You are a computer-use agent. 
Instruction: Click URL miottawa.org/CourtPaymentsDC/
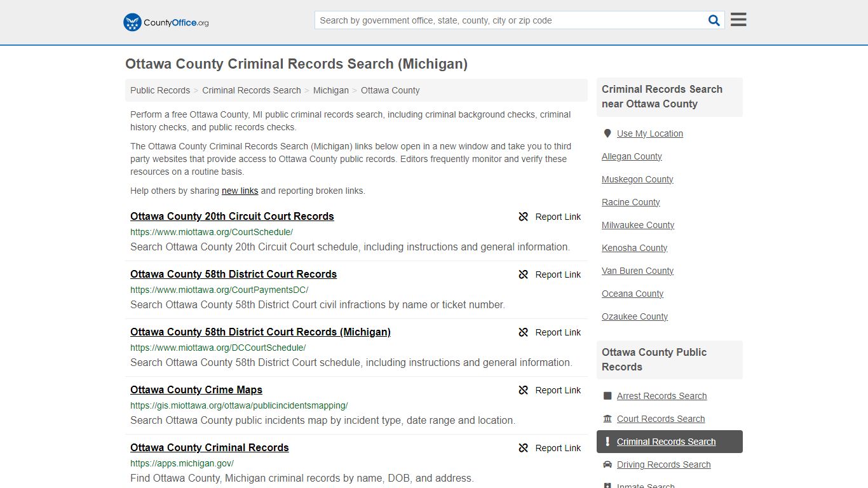(x=219, y=290)
